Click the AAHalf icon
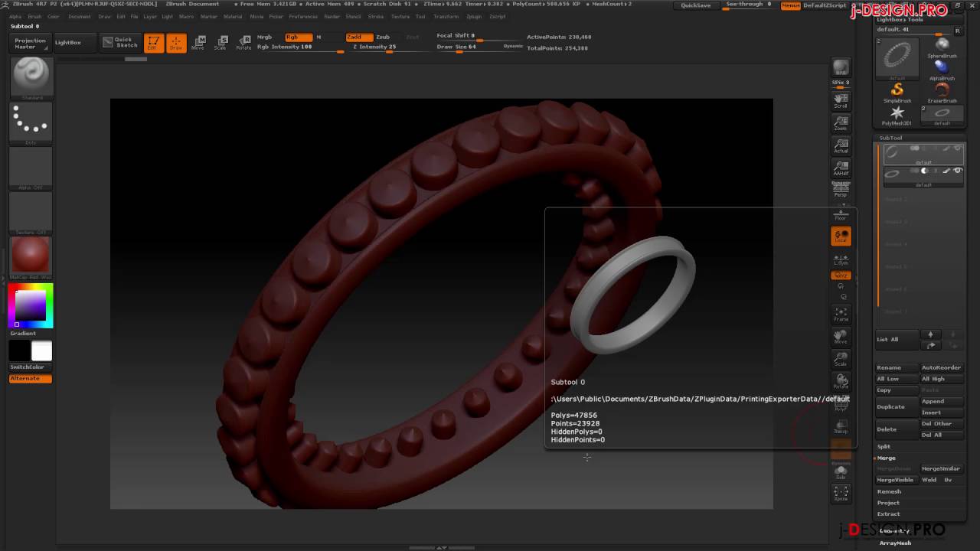 click(841, 168)
